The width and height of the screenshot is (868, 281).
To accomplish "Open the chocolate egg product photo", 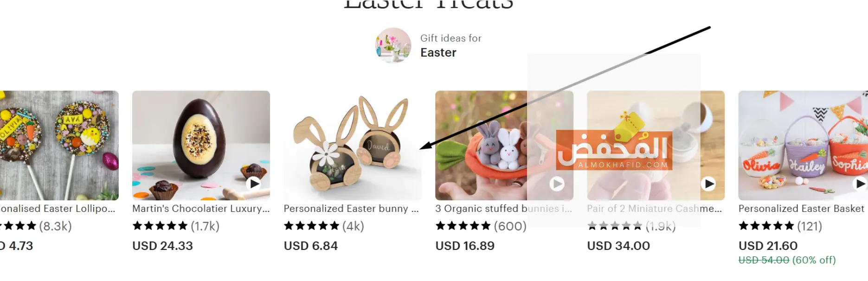I will pos(201,145).
